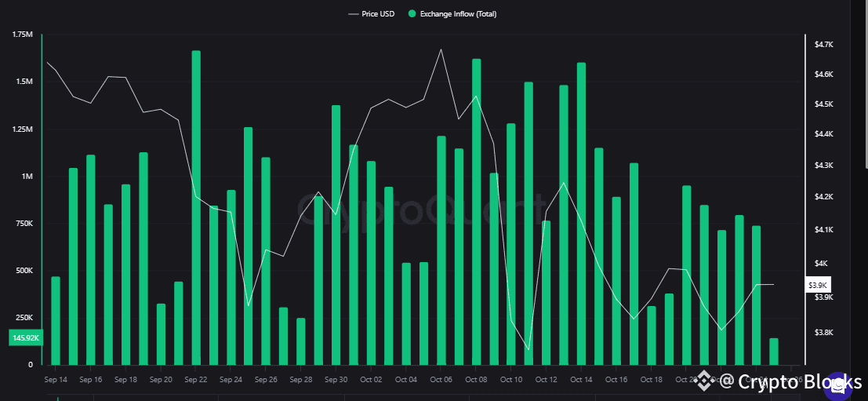This screenshot has width=868, height=401.
Task: Click the Sep 14 date label
Action: (56, 380)
